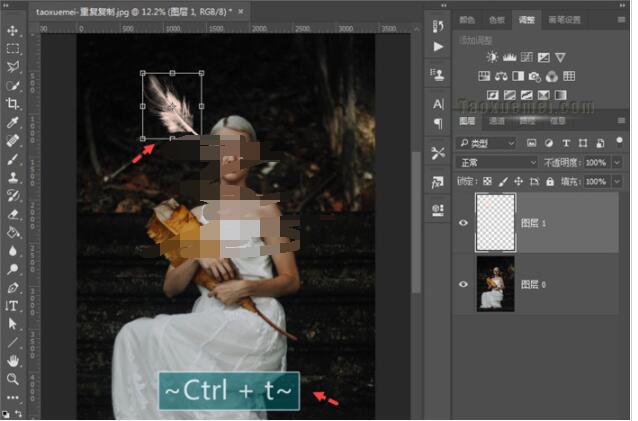Open the Paragraph panel icon
The height and width of the screenshot is (421, 638).
(438, 123)
